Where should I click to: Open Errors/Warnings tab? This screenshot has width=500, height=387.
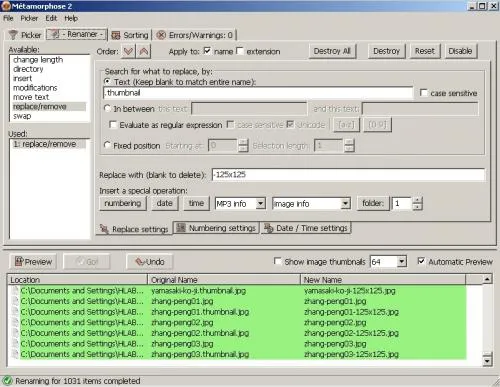(x=195, y=35)
